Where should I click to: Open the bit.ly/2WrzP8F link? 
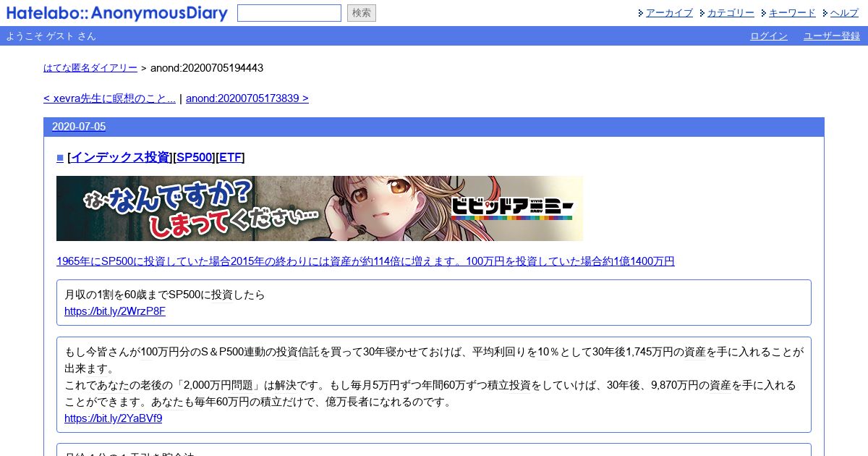pos(115,311)
